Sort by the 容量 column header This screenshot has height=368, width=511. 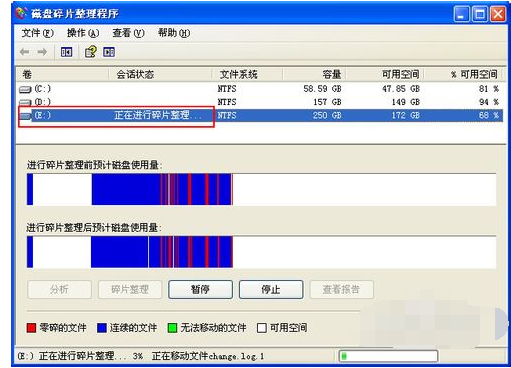point(314,74)
